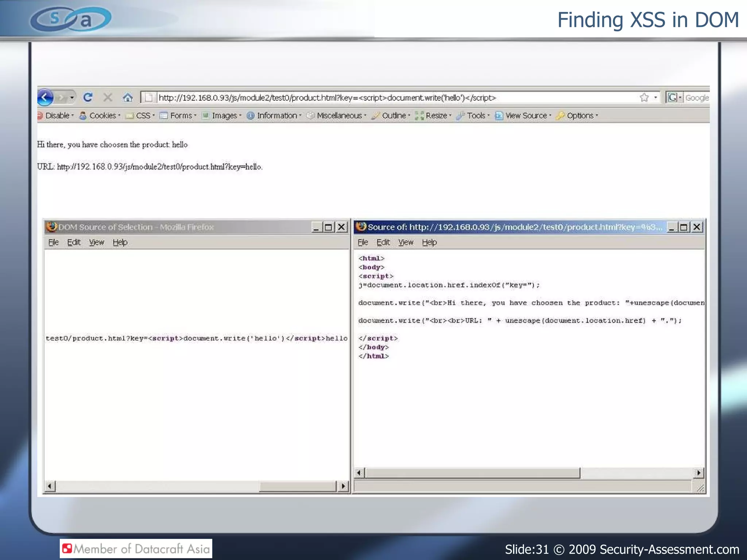This screenshot has width=747, height=560.
Task: Click the 'test0/product.html?key=' line in DOM source
Action: [x=197, y=338]
